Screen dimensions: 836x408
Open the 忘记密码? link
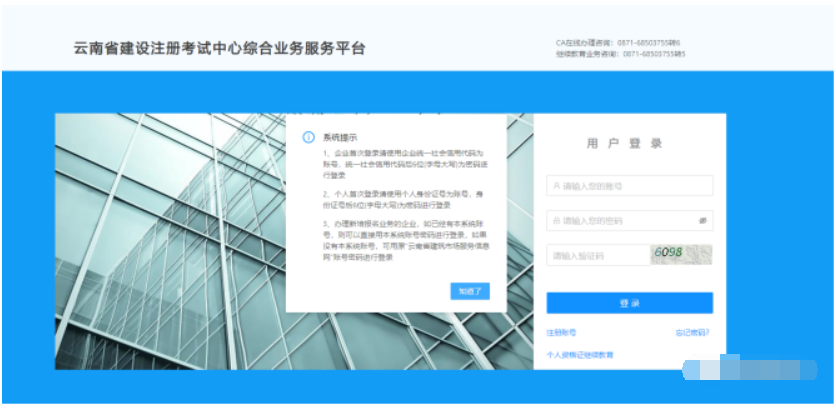[x=692, y=331]
